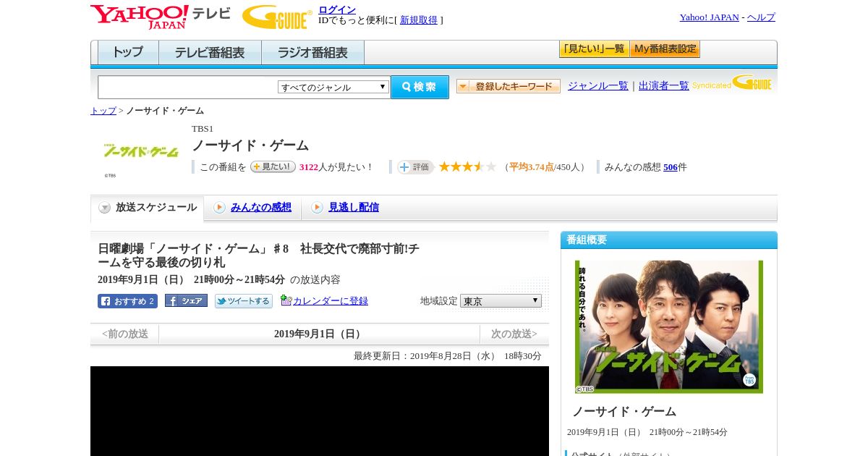Screen dimensions: 868x456
Task: Click the star rating display
Action: pyautogui.click(x=467, y=166)
